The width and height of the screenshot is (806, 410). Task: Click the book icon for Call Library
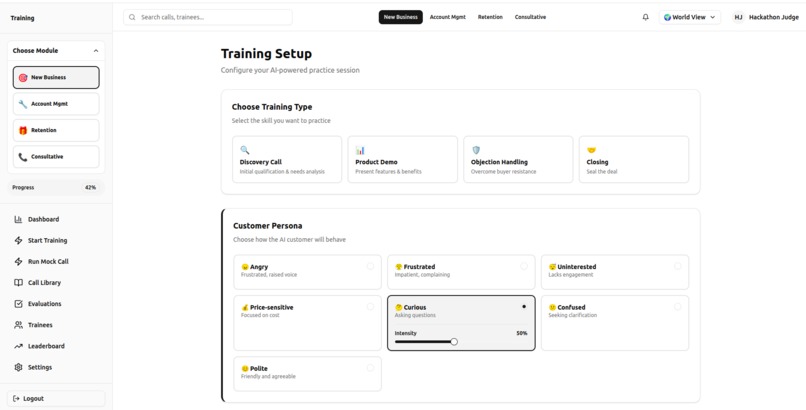pyautogui.click(x=19, y=283)
